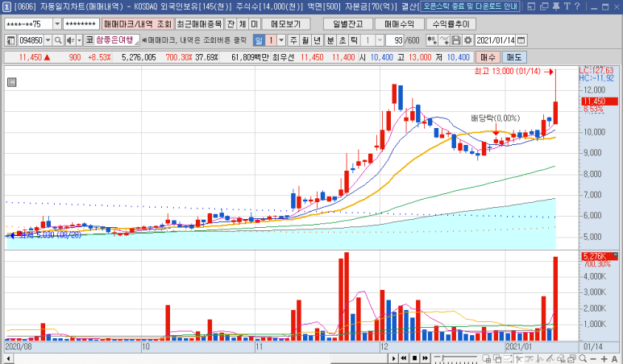
Task: Open the calendar date picker icon
Action: point(521,40)
